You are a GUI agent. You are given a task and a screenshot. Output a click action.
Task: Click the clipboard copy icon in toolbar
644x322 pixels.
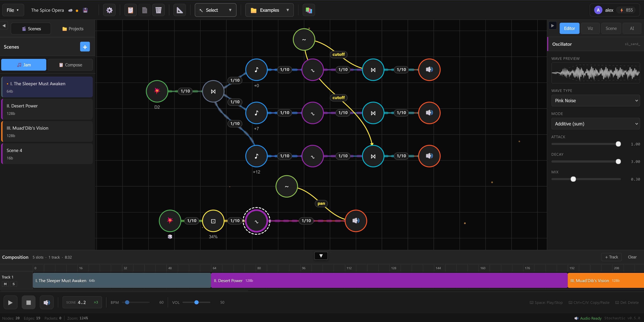click(130, 10)
